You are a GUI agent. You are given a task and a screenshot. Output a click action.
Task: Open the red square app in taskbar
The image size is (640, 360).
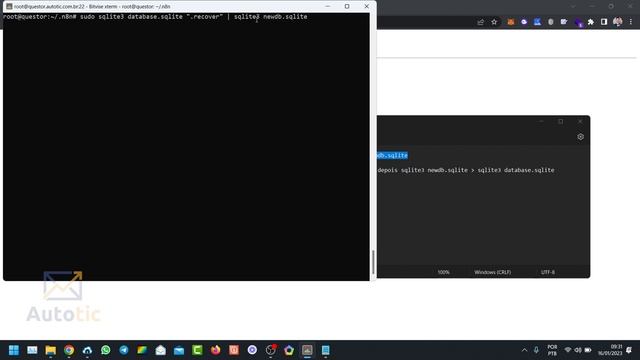234,350
